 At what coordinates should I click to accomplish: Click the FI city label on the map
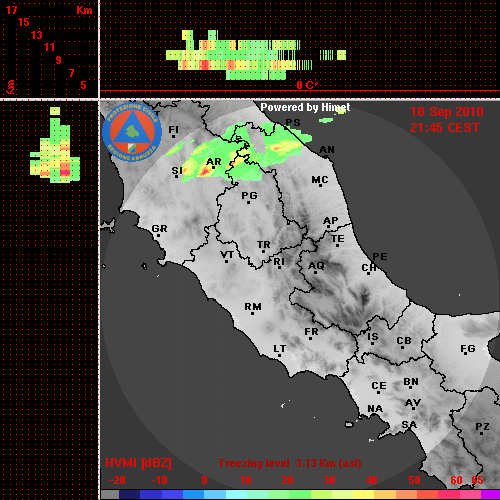point(173,129)
